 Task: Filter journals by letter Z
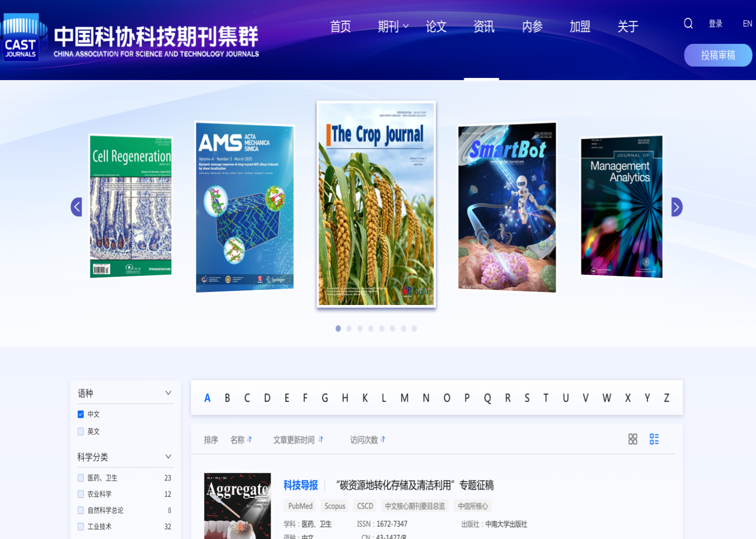(x=667, y=398)
